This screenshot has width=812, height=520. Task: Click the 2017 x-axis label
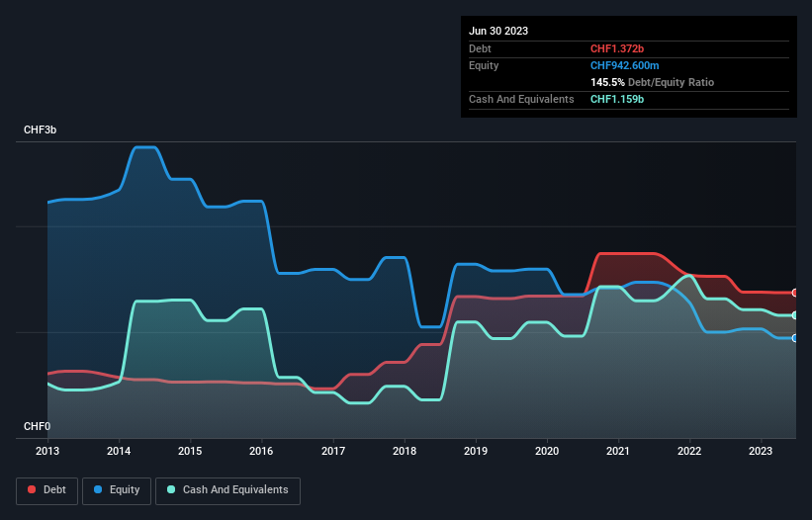click(333, 451)
